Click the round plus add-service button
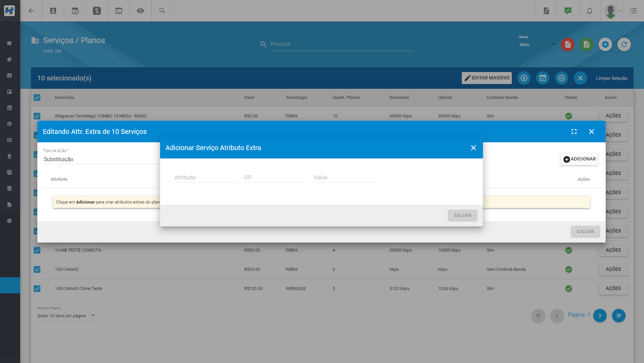 click(x=605, y=44)
